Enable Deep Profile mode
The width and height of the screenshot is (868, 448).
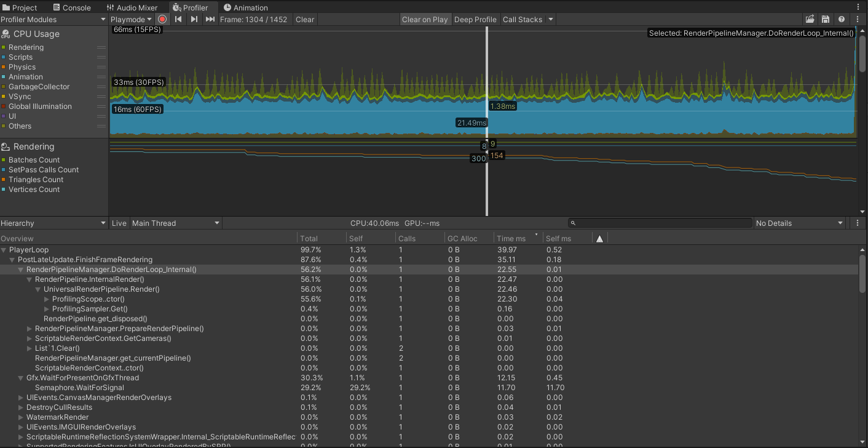click(x=475, y=19)
